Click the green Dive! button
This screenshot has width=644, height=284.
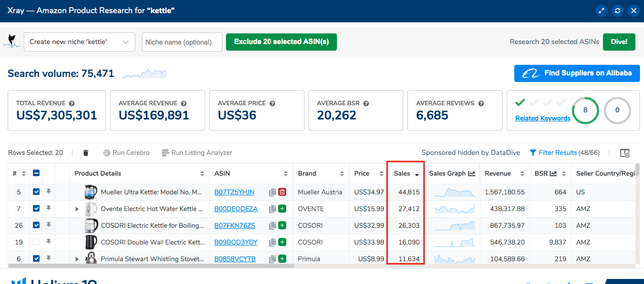tap(619, 42)
